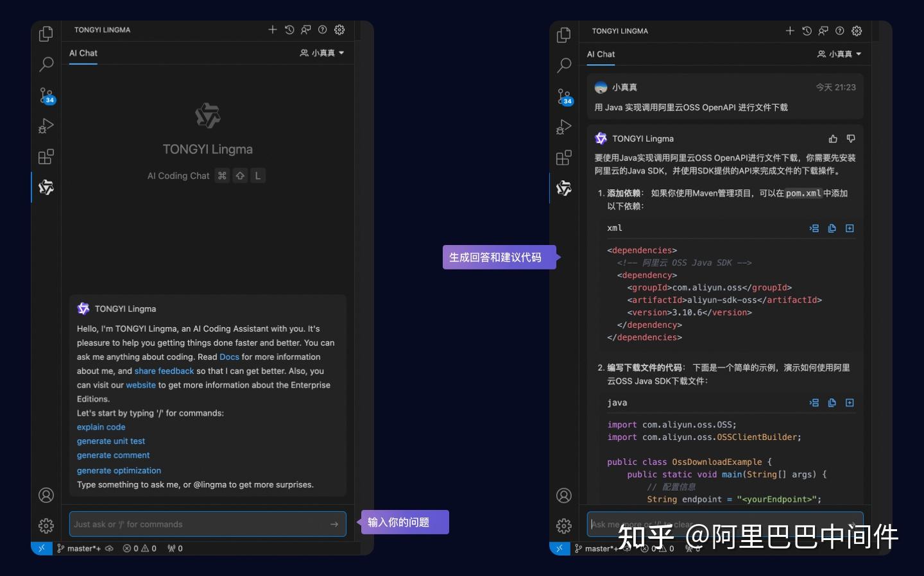Open help icon in left window header
This screenshot has height=576, width=924.
click(323, 30)
